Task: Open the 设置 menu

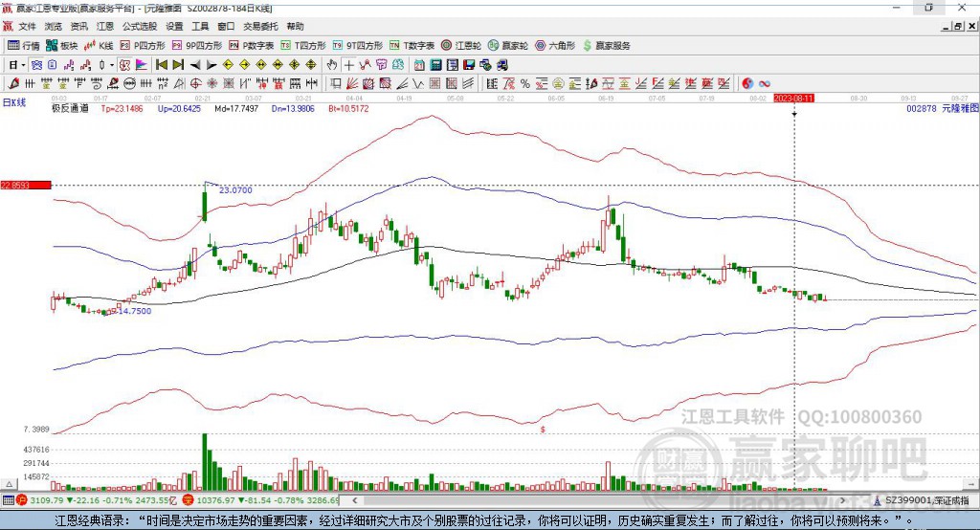Action: tap(174, 26)
